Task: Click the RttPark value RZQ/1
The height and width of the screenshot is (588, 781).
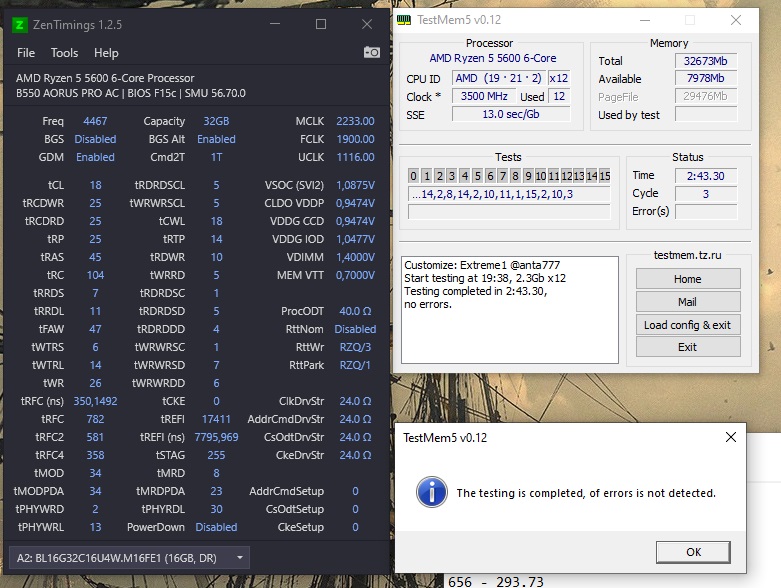Action: [355, 365]
